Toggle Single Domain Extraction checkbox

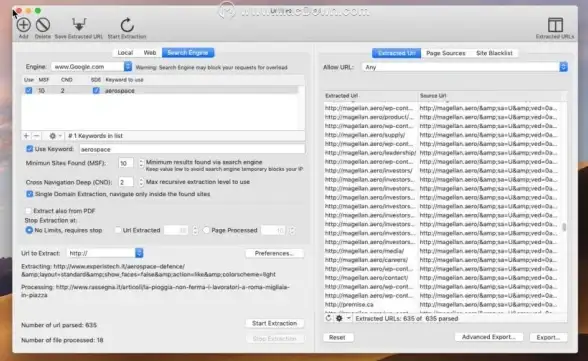[x=29, y=194]
